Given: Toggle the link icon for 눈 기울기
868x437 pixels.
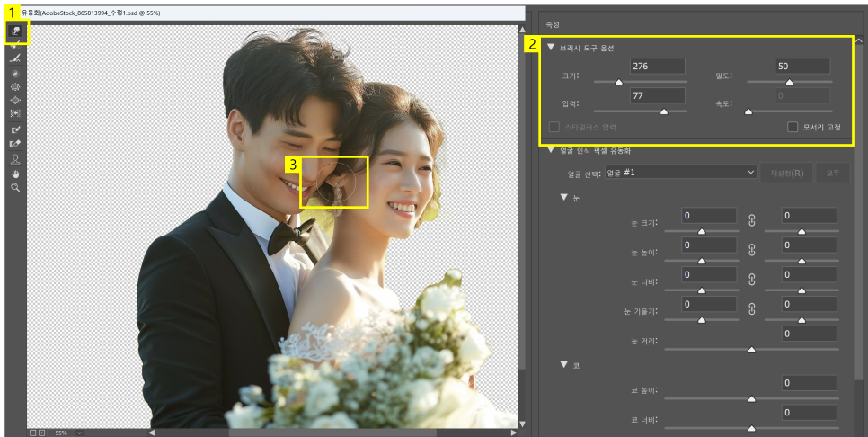Looking at the screenshot, I should click(x=752, y=309).
